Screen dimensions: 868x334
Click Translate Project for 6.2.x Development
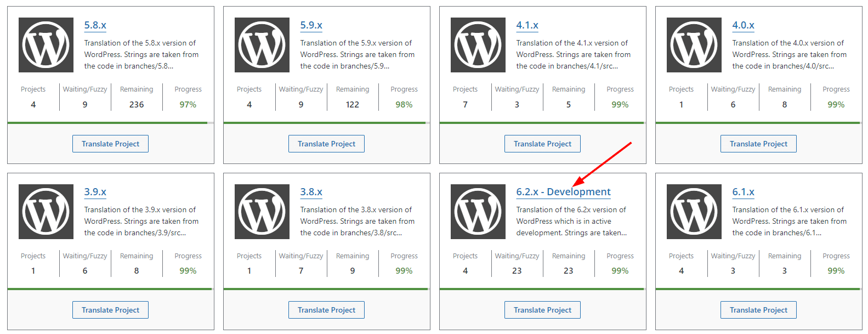tap(542, 310)
